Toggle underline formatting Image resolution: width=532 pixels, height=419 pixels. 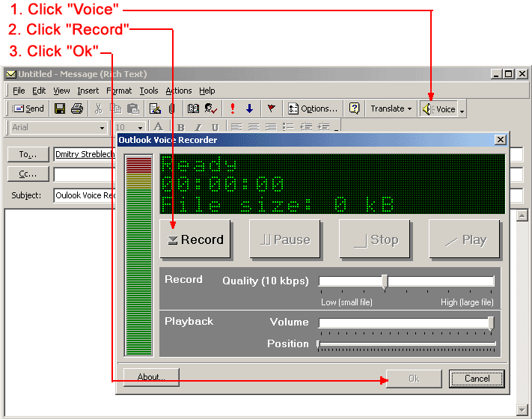pos(215,127)
